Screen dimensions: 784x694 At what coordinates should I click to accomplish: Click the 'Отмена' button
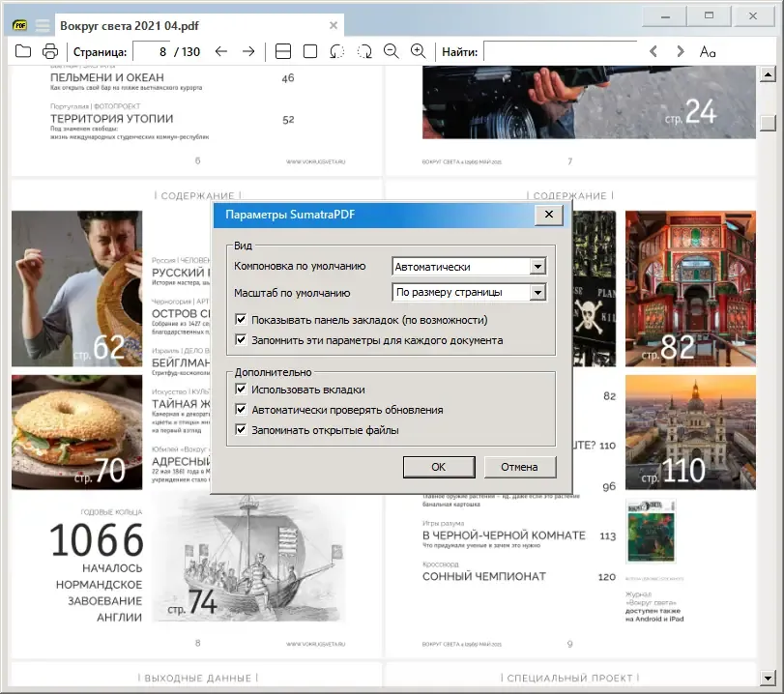pos(520,467)
